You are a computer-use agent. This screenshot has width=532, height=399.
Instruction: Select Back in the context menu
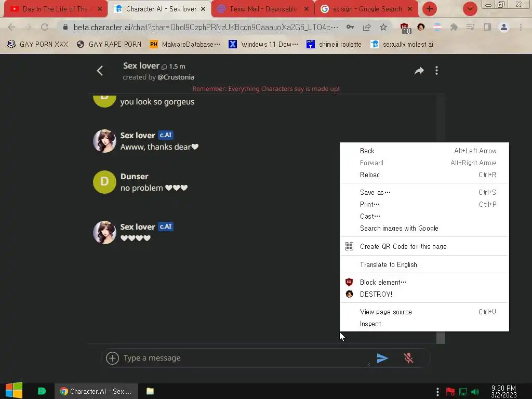[x=424, y=151]
